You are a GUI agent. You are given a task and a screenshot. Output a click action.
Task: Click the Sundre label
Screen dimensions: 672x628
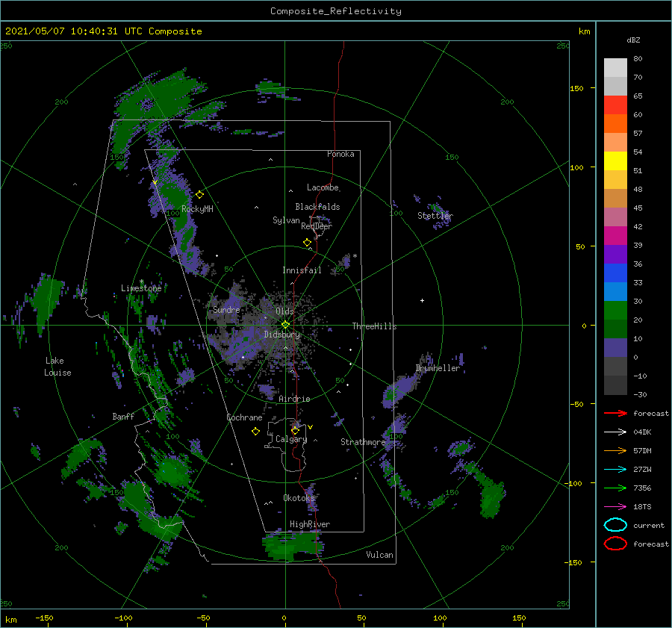click(x=226, y=309)
